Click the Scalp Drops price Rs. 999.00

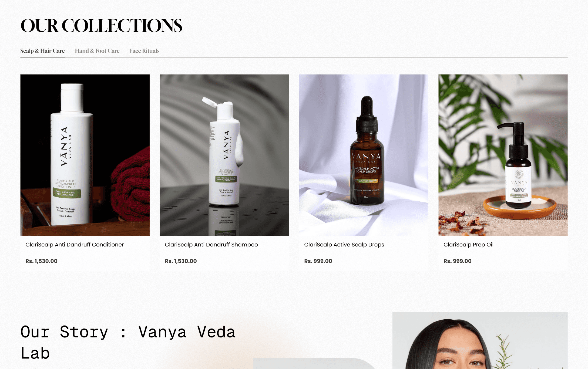tap(318, 261)
